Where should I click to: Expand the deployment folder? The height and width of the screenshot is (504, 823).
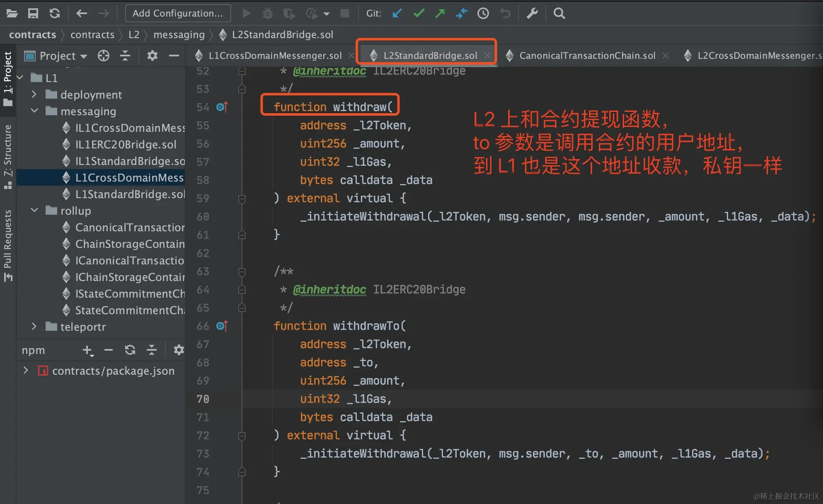34,94
